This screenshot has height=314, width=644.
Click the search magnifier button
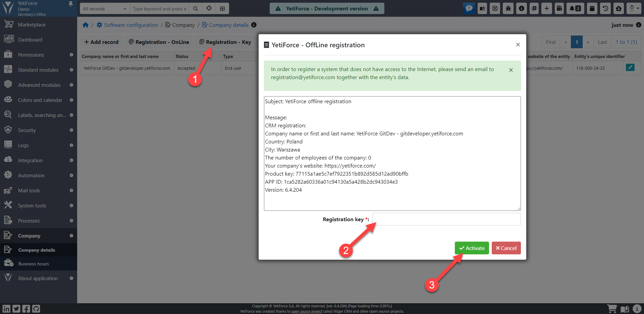pyautogui.click(x=196, y=9)
